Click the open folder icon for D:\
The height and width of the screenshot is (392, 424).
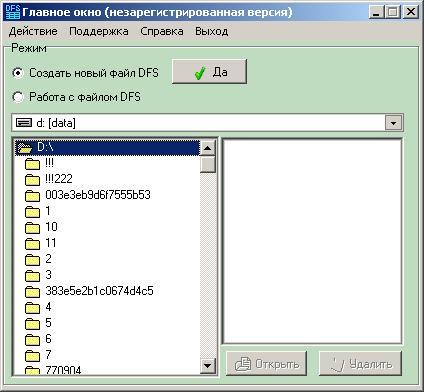click(x=24, y=148)
